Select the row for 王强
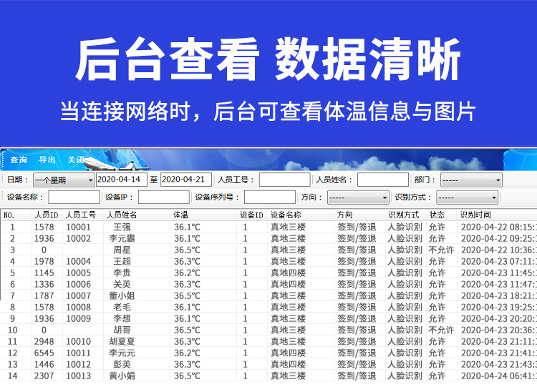The width and height of the screenshot is (537, 392). pos(268,227)
